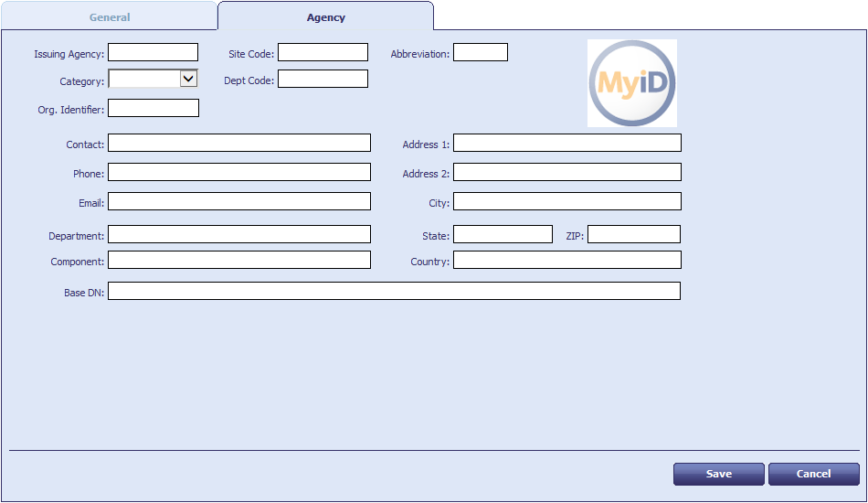Click the Address 2 field
868x503 pixels.
567,172
